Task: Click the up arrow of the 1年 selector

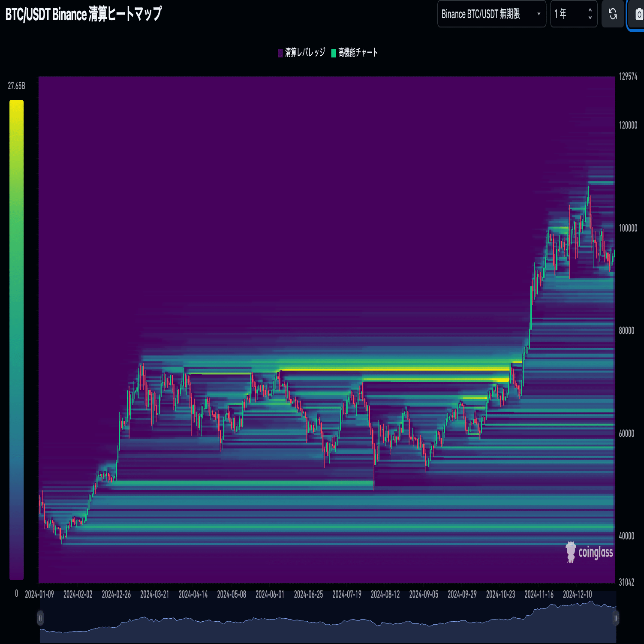Action: 590,10
